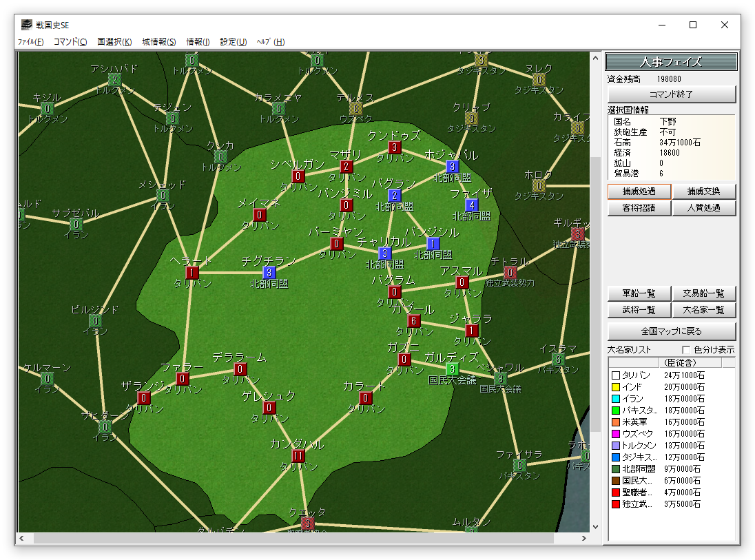Screen dimensions: 755x560
Task: Select the blue Chaghcharan castle marker
Action: click(x=269, y=273)
